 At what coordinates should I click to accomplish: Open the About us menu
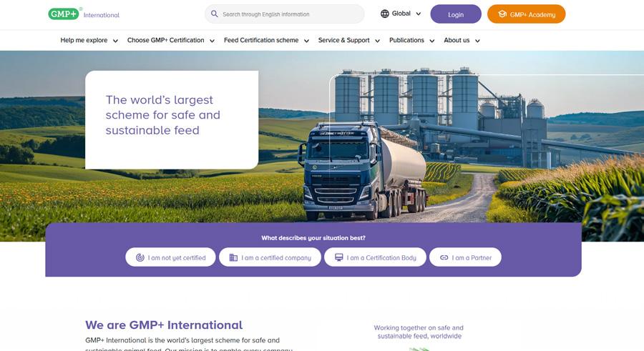462,40
